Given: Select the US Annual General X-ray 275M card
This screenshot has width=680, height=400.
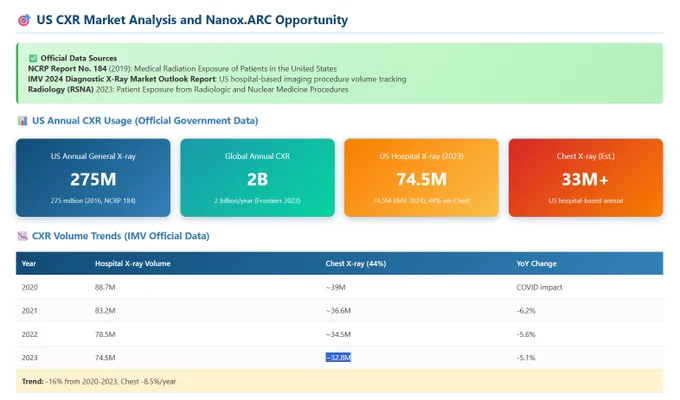Looking at the screenshot, I should click(x=93, y=177).
